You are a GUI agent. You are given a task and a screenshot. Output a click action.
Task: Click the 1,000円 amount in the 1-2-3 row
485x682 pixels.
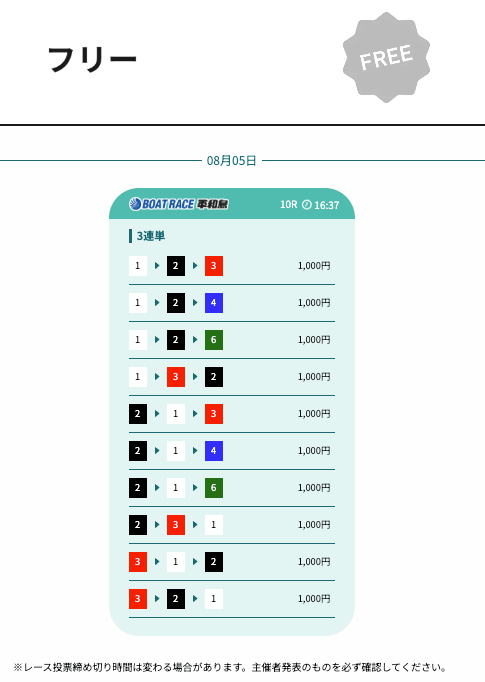pyautogui.click(x=314, y=266)
